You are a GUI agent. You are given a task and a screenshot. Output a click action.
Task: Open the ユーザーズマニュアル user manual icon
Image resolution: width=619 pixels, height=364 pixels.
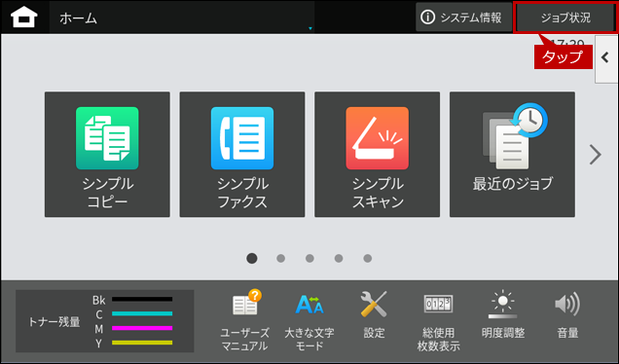[x=244, y=320]
